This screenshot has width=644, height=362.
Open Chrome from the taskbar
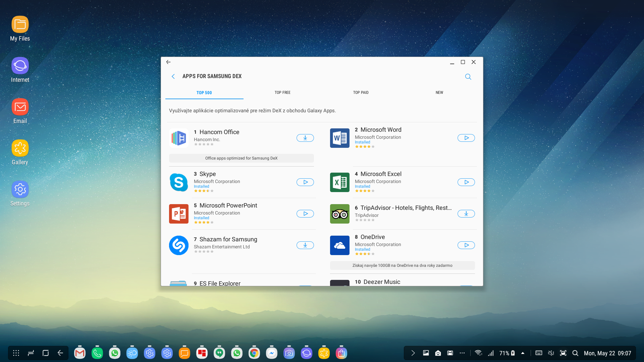tap(254, 353)
